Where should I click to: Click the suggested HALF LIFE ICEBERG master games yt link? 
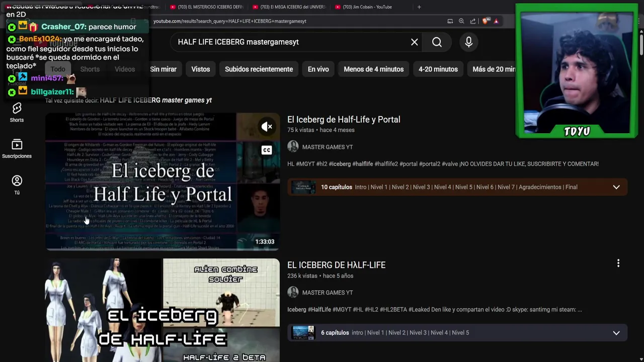[x=155, y=100]
